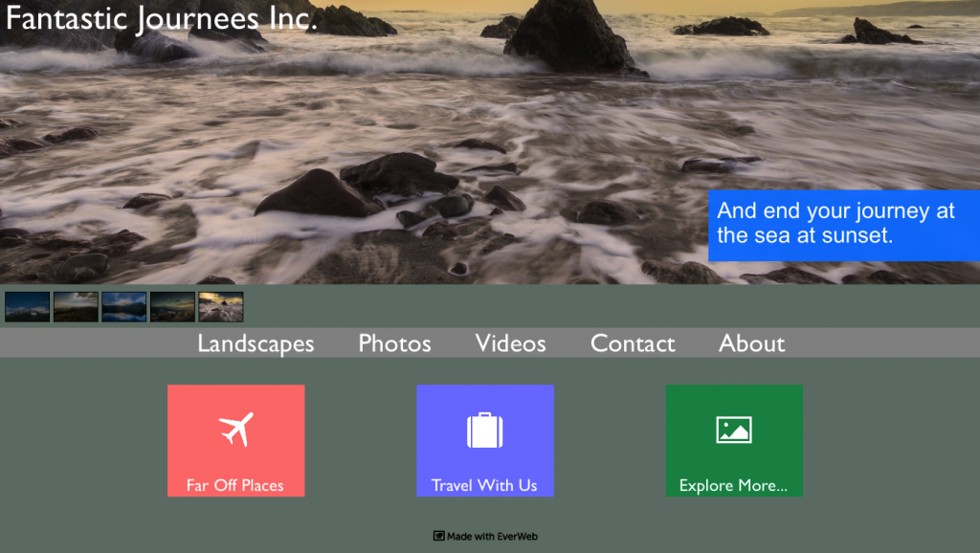
Task: Click the picture icon on the green tile
Action: coord(734,429)
